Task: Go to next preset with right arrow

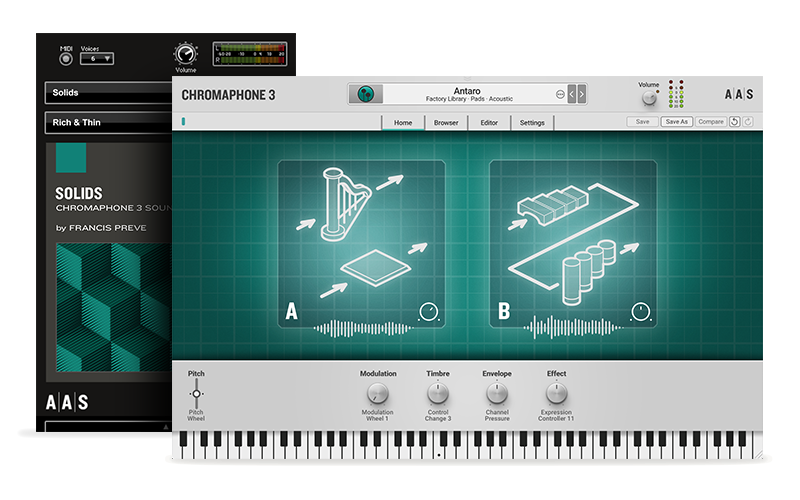Action: (582, 94)
